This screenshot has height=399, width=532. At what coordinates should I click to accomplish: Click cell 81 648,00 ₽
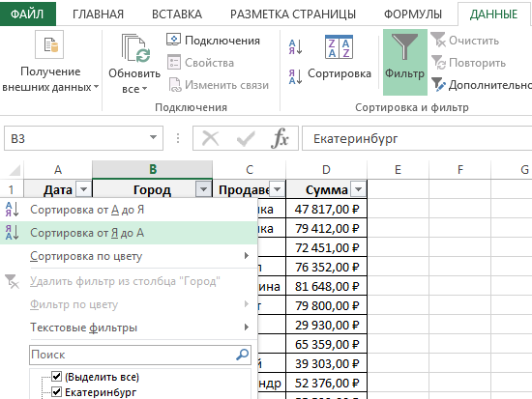tap(326, 286)
